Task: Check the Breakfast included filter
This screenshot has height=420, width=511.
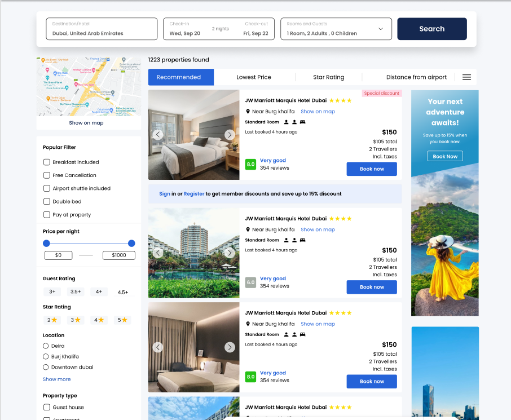Action: click(47, 162)
